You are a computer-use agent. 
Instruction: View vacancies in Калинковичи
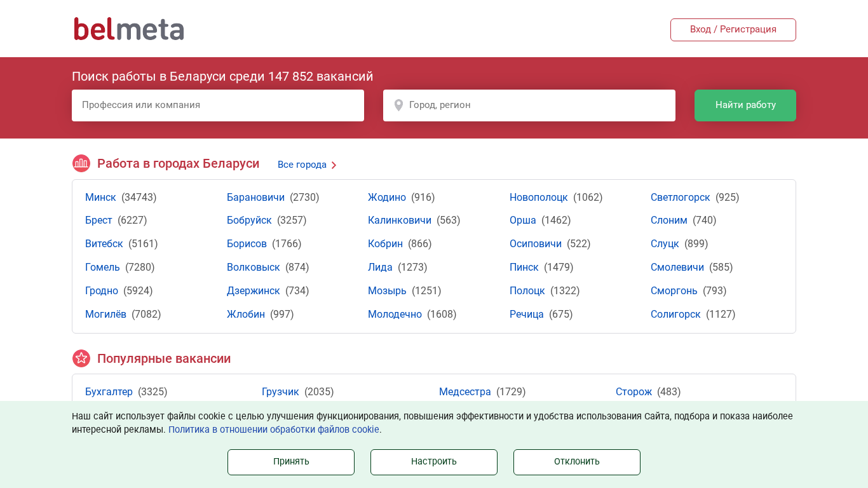pyautogui.click(x=400, y=220)
